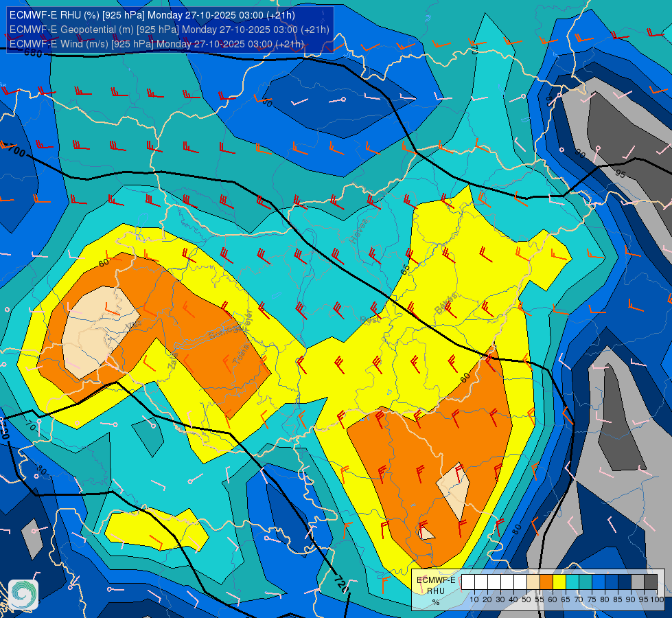This screenshot has height=618, width=672.
Task: Click the Vas county label
Action: tap(133, 325)
